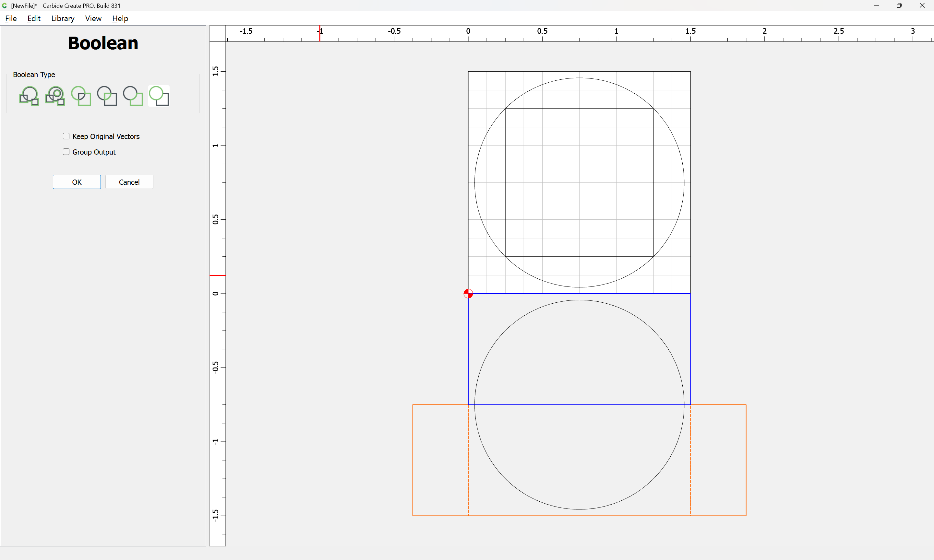The width and height of the screenshot is (934, 560).
Task: Click the orange rectangle outline on canvas
Action: [x=413, y=461]
